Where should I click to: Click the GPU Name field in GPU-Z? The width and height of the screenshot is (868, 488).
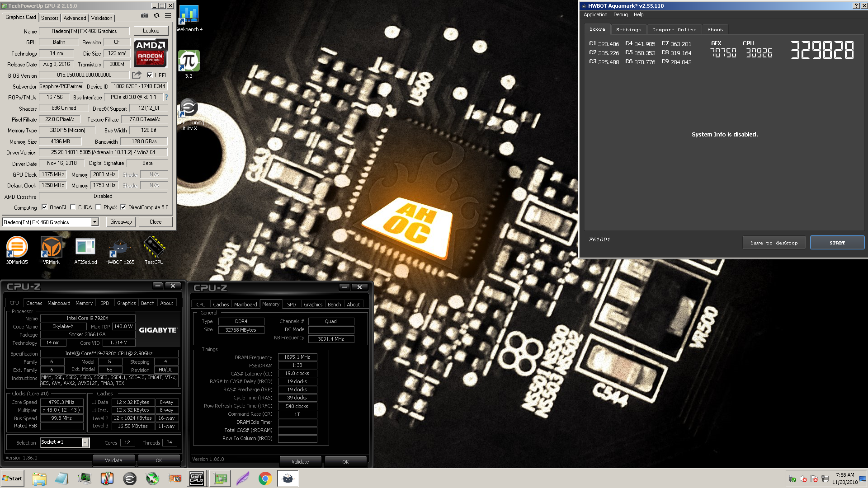point(84,31)
